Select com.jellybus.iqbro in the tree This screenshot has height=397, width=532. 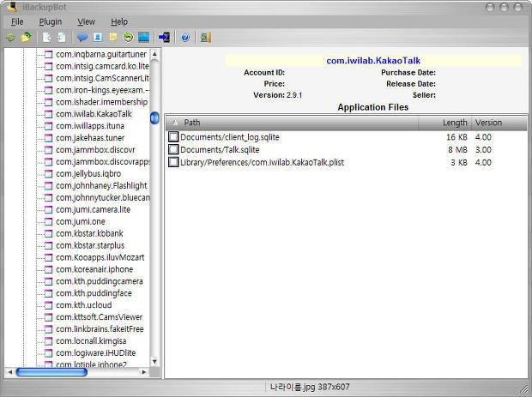click(x=88, y=174)
